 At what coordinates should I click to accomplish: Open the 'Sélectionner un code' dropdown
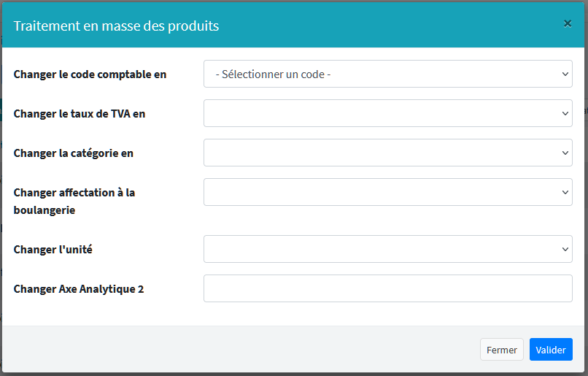tap(379, 74)
